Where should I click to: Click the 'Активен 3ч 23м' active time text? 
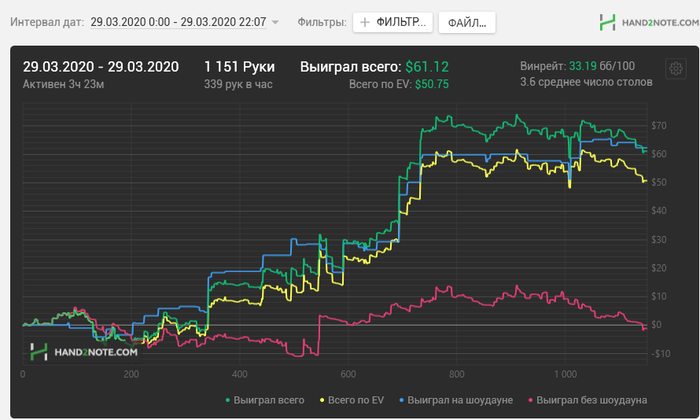63,84
